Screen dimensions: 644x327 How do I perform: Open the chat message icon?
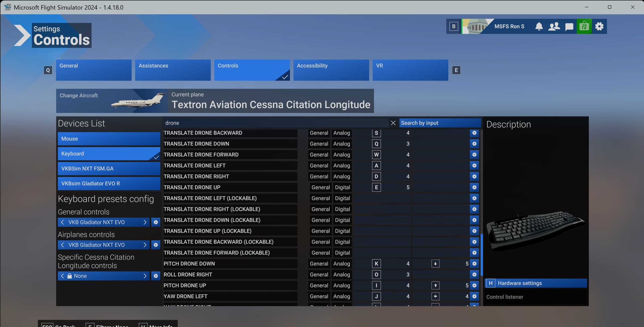(x=569, y=27)
